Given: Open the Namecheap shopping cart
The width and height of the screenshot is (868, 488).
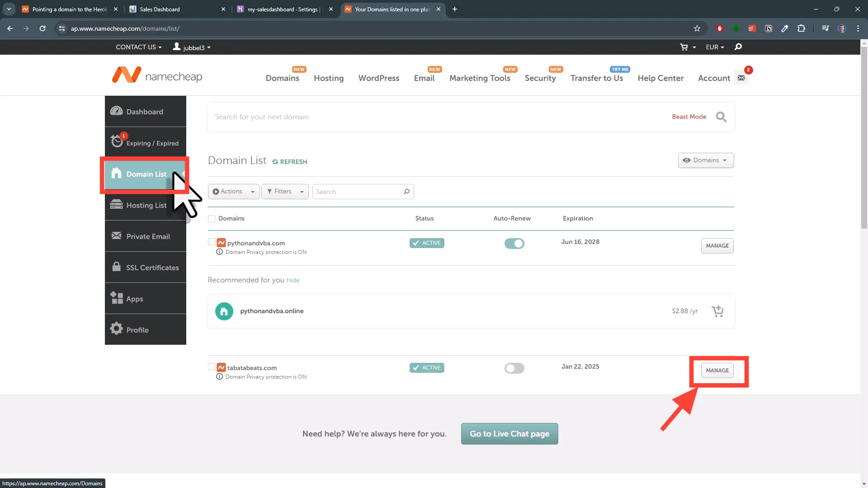Looking at the screenshot, I should (x=685, y=47).
